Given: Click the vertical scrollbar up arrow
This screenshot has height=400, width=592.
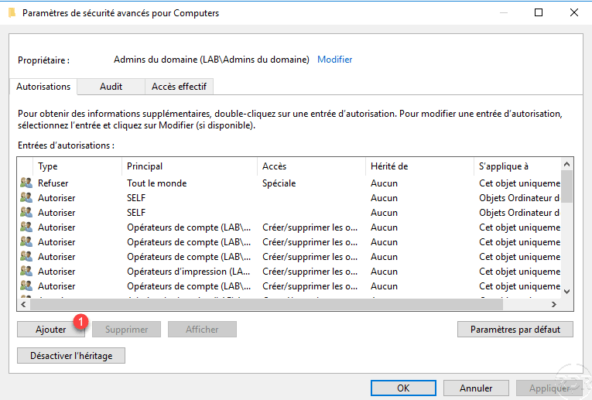Looking at the screenshot, I should tap(566, 164).
